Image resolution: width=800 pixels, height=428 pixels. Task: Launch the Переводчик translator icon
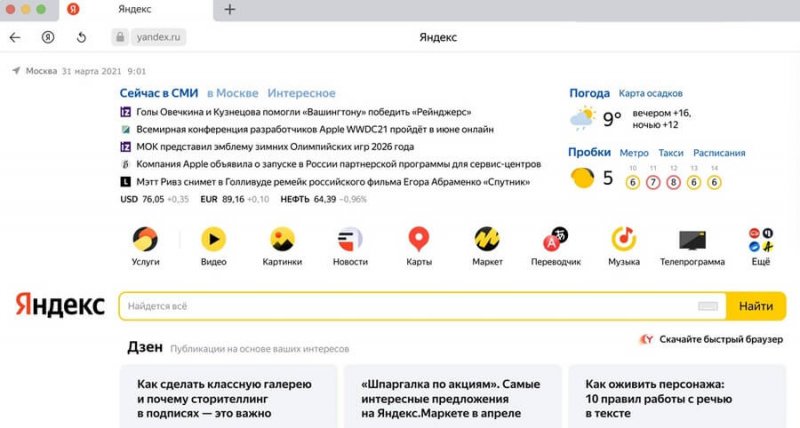[556, 239]
